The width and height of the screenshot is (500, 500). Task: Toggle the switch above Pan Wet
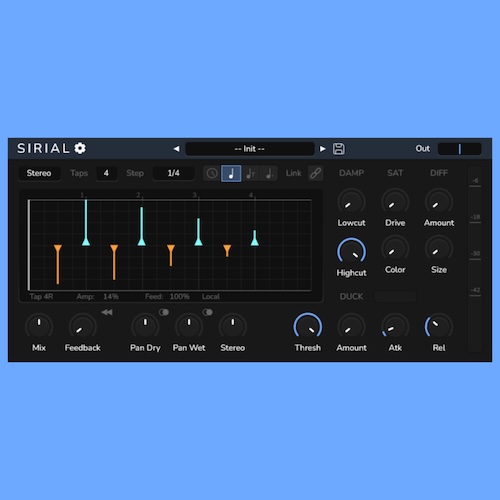coord(207,312)
